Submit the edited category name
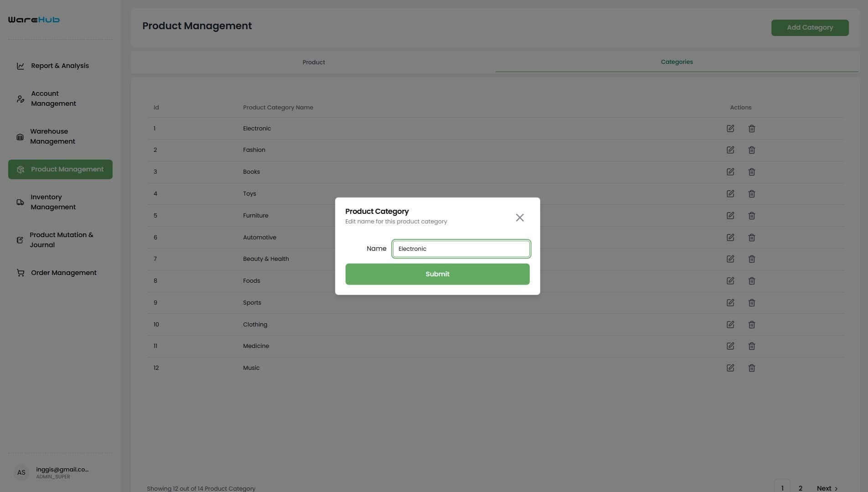Image resolution: width=868 pixels, height=492 pixels. pos(437,274)
